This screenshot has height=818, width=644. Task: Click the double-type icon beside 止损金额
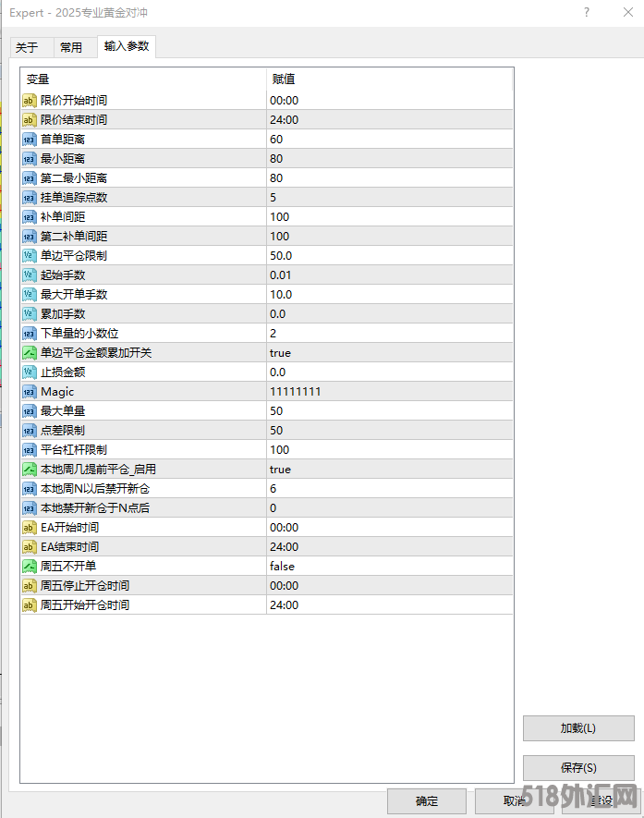coord(29,372)
